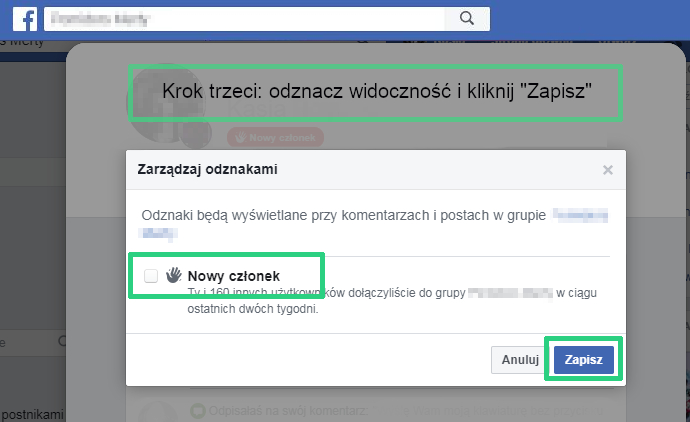The height and width of the screenshot is (422, 690).
Task: Click the 'Odznaki będą wyświetlane' description text
Action: tap(343, 215)
